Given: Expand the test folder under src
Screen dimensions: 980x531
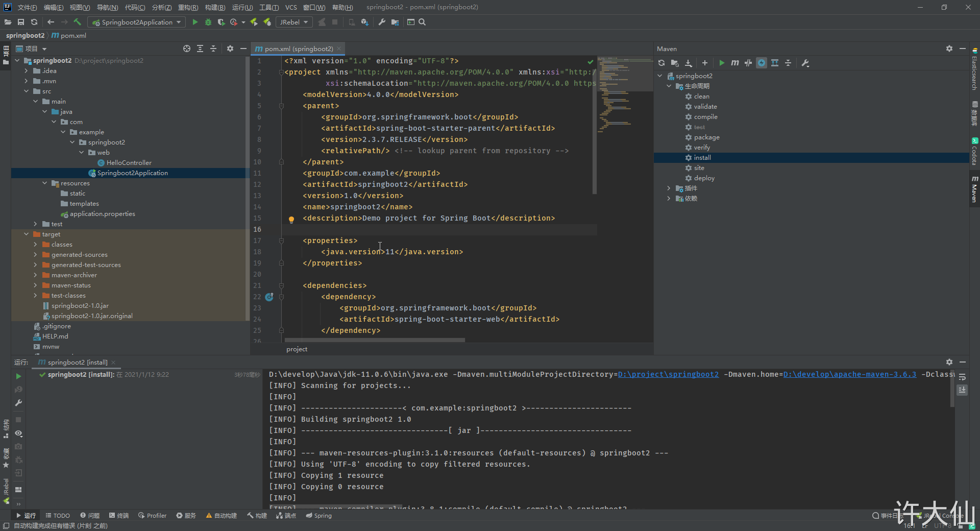Looking at the screenshot, I should point(35,224).
